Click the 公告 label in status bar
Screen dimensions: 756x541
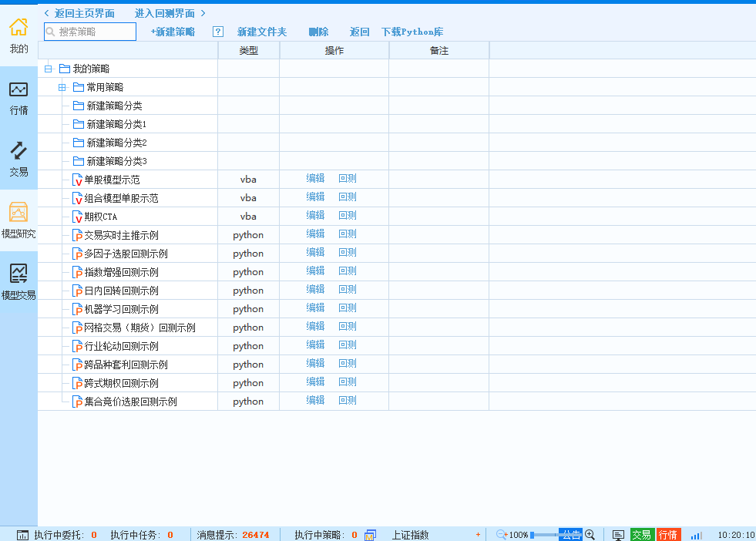coord(571,535)
